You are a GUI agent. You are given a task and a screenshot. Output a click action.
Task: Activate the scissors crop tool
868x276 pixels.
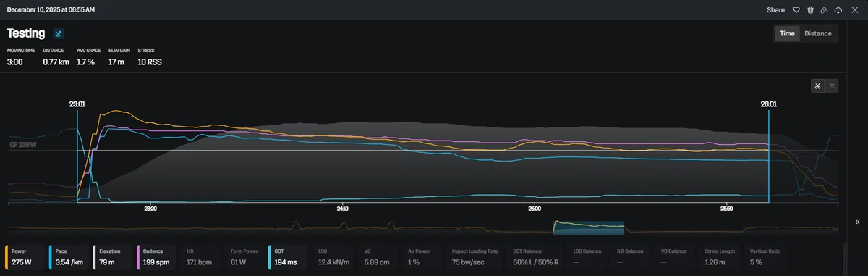tap(817, 85)
